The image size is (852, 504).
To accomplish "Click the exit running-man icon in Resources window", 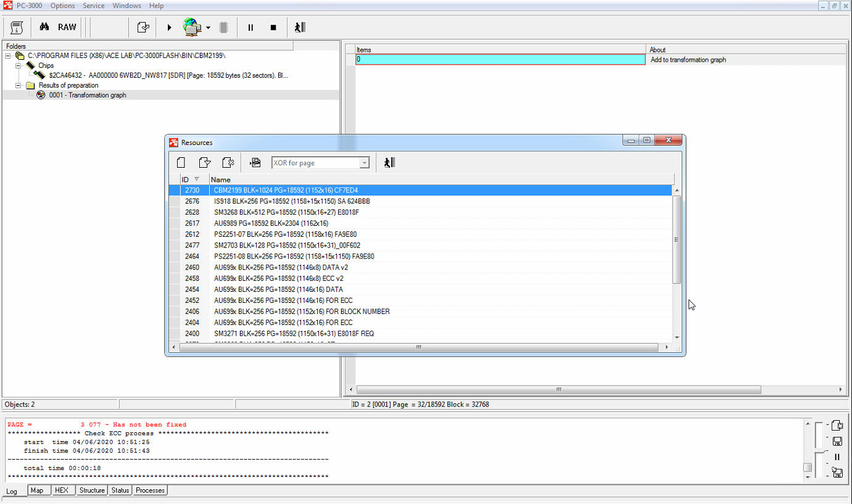I will 389,163.
